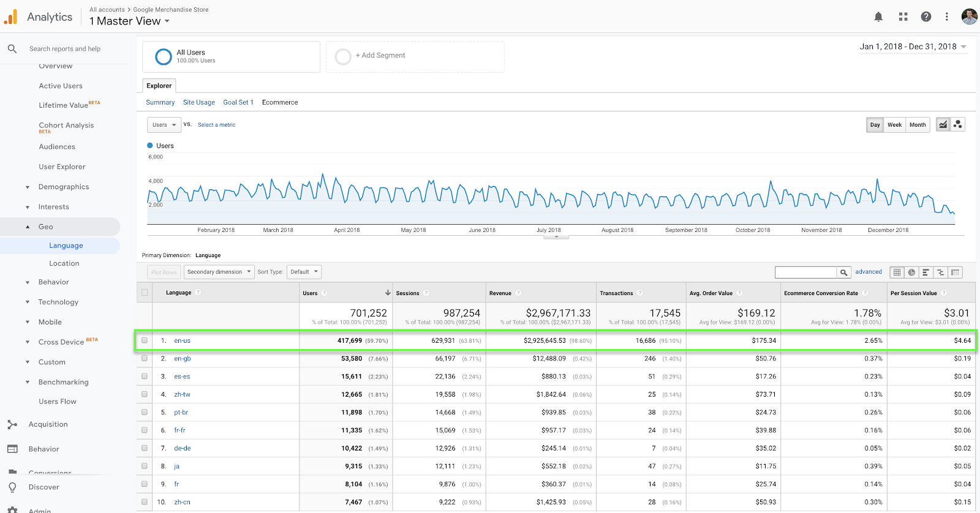Check the ja row checkbox

[145, 466]
